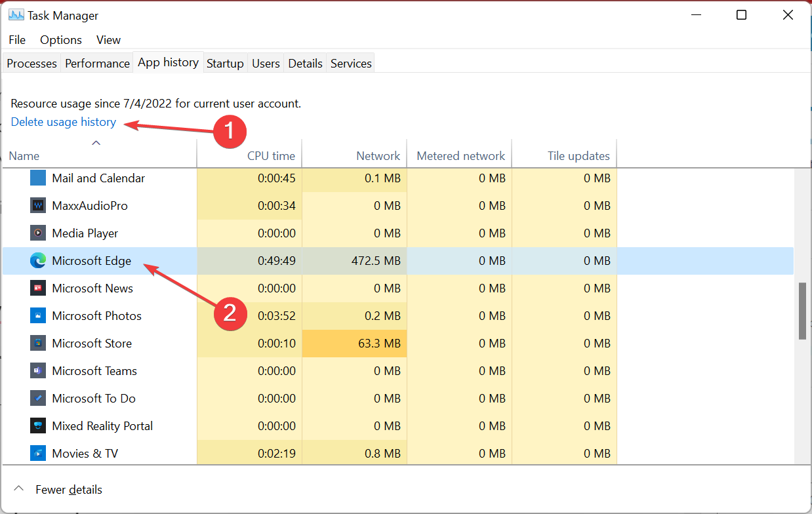Click the Delete usage history link

tap(64, 122)
